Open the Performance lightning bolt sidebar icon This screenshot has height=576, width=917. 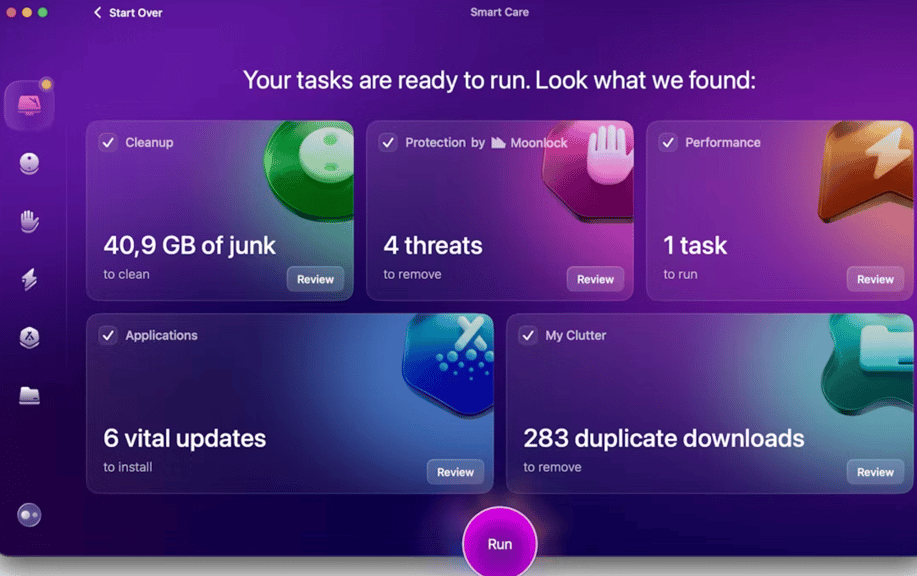[x=29, y=280]
